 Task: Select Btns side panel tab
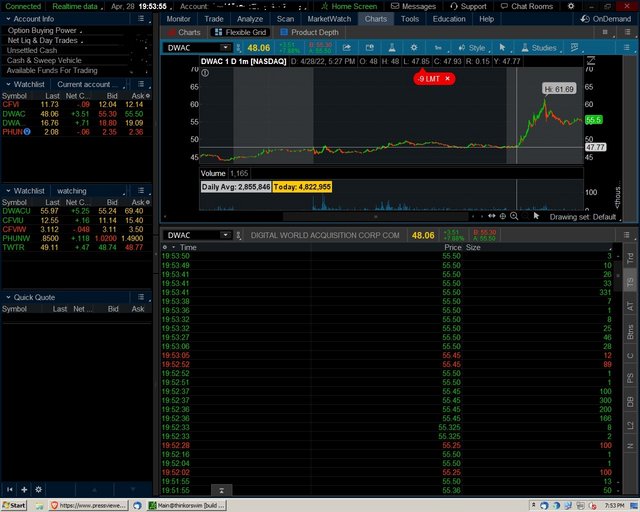(630, 332)
